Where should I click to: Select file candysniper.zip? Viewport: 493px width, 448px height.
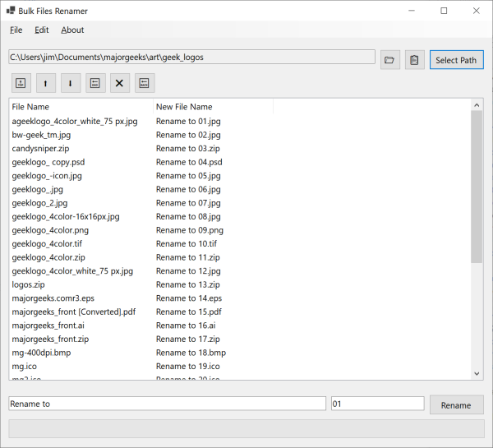point(40,149)
